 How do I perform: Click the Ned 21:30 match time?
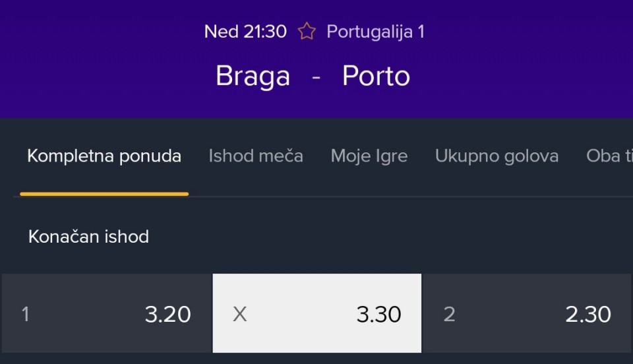(245, 32)
